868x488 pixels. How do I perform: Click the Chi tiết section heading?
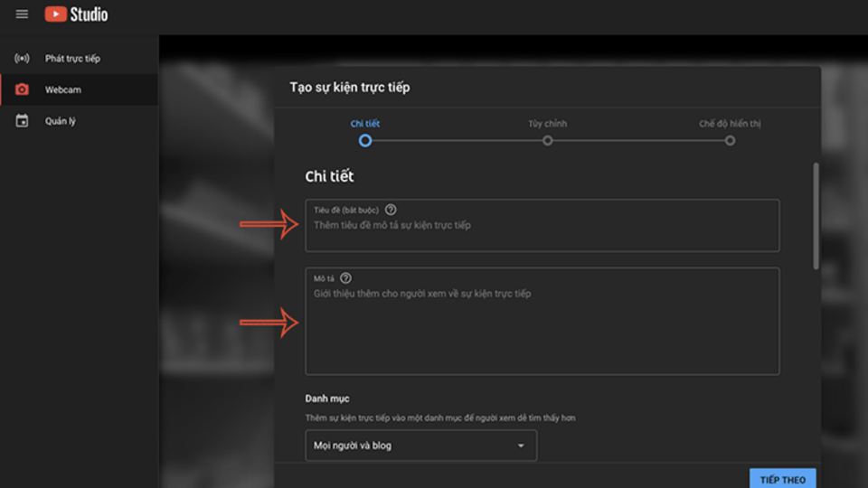point(329,176)
